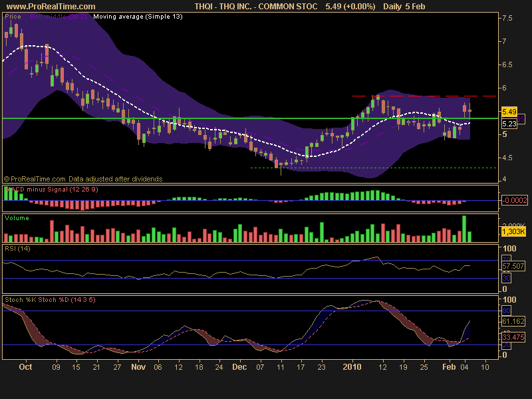532x399 pixels.
Task: Click the Dec date axis label
Action: [x=239, y=367]
